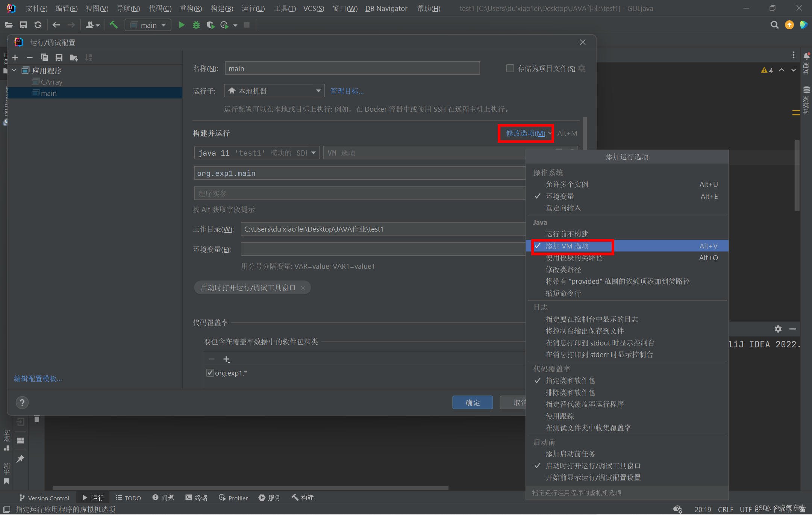812x515 pixels.
Task: Click the Save Configuration icon in dialog
Action: coord(59,58)
